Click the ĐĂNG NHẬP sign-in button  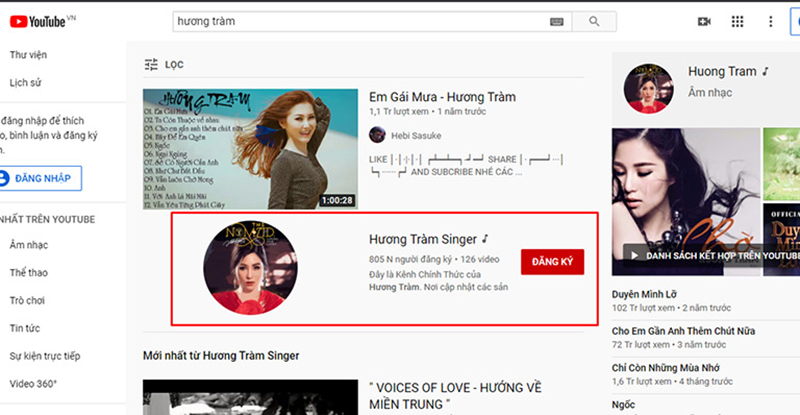pyautogui.click(x=40, y=178)
